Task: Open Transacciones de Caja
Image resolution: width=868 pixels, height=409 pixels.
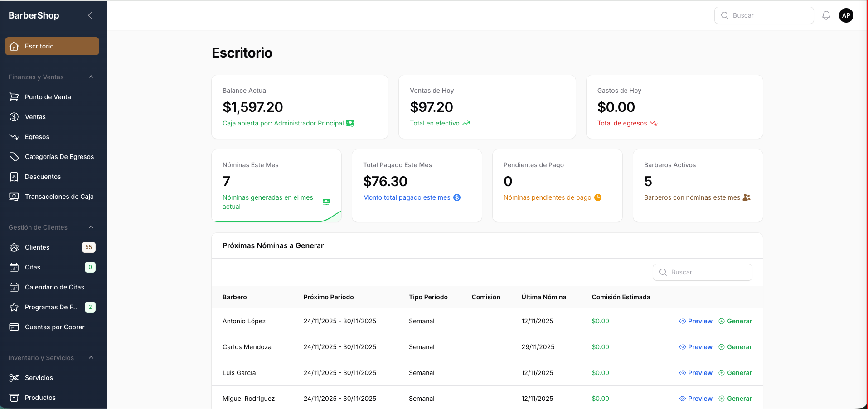Action: (52, 197)
